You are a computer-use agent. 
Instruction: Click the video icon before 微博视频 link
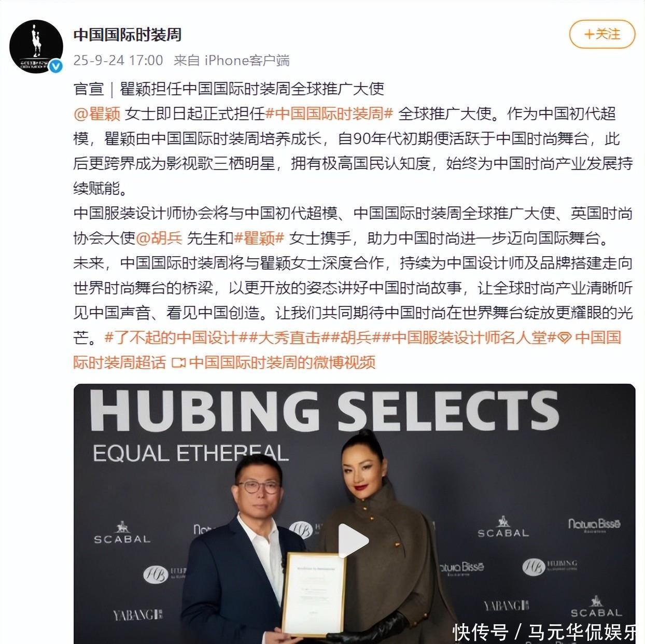point(178,363)
